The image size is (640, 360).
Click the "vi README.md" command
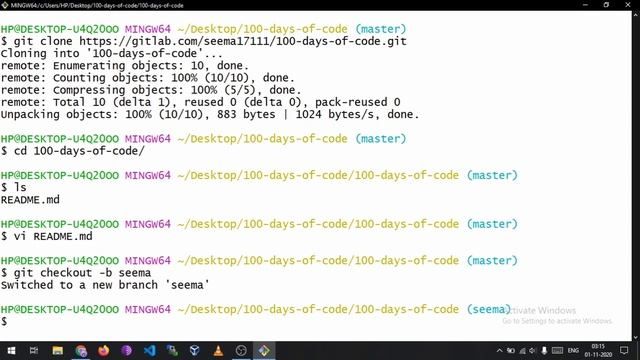click(47, 236)
